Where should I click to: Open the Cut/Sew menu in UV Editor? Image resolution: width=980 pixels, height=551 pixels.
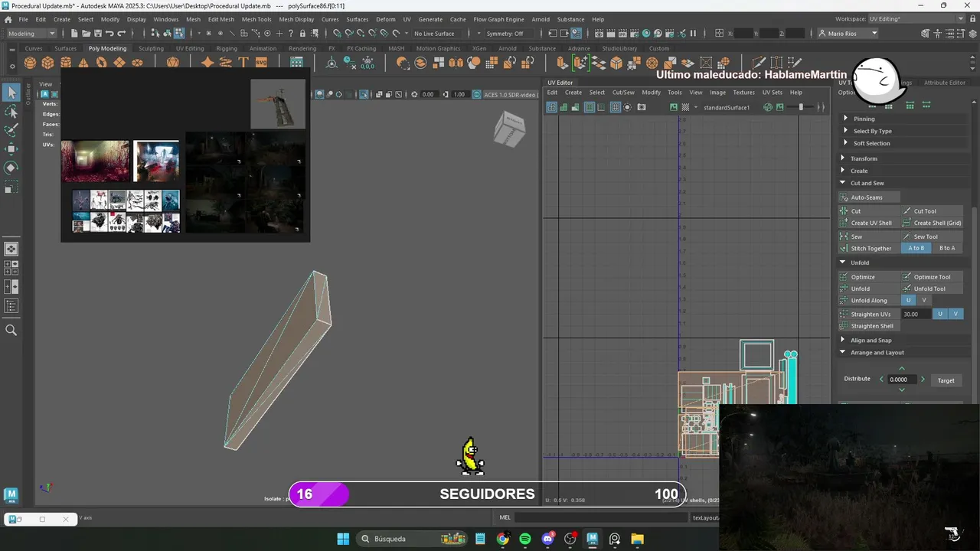point(623,92)
